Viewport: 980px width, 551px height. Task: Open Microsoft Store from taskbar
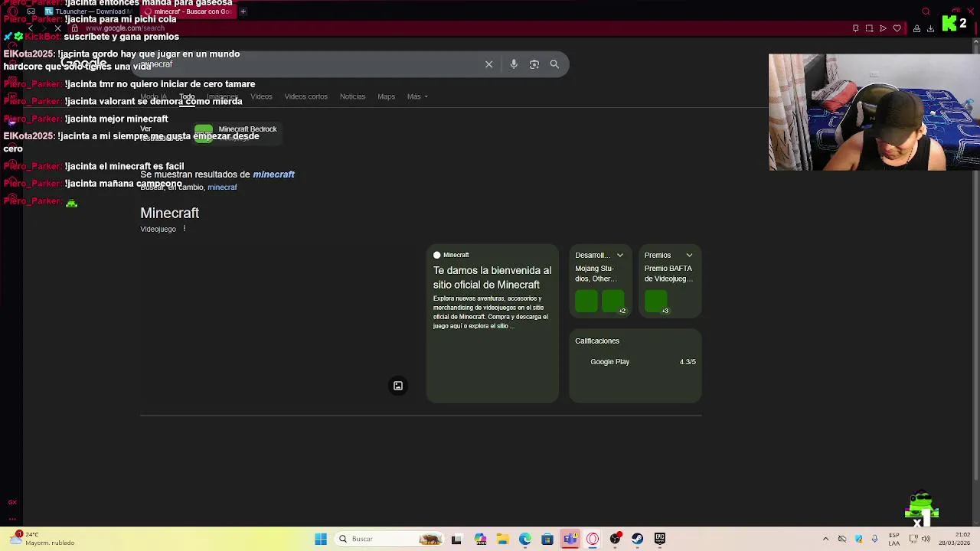pos(547,539)
